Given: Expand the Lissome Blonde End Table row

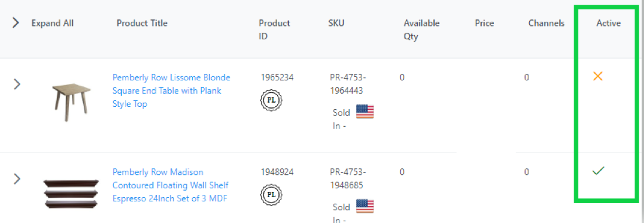Looking at the screenshot, I should coord(17,85).
